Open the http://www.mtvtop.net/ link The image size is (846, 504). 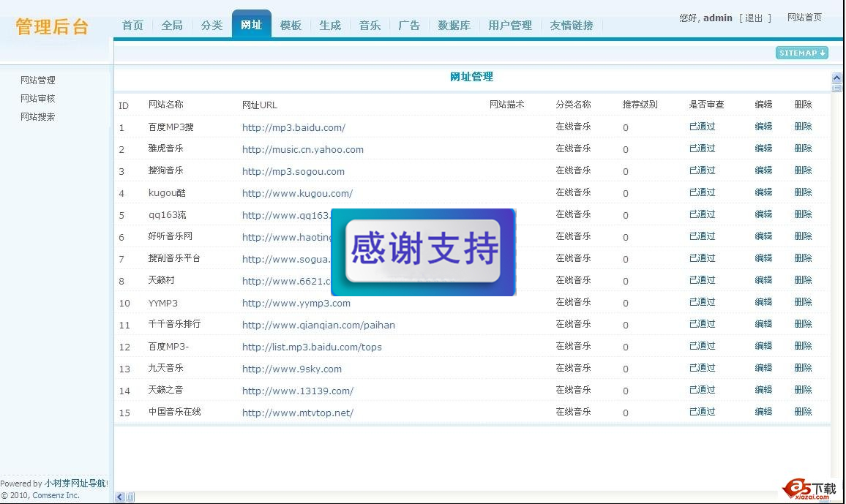pyautogui.click(x=298, y=413)
